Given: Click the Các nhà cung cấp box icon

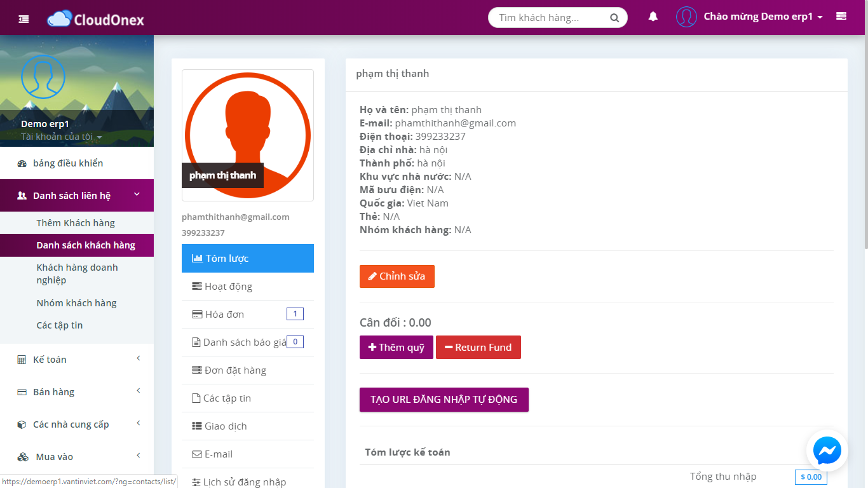Looking at the screenshot, I should pyautogui.click(x=22, y=424).
